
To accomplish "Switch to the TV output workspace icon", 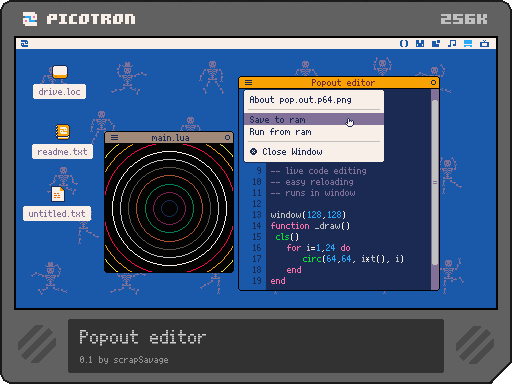I will click(484, 44).
